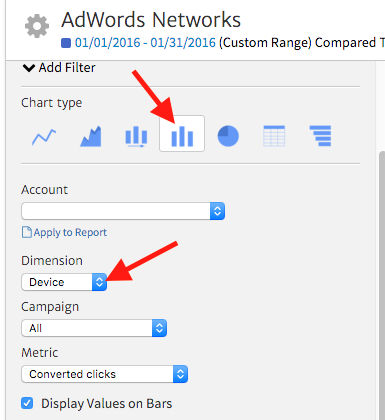
Task: Open the Metric dropdown showing Converted clicks
Action: click(x=105, y=374)
